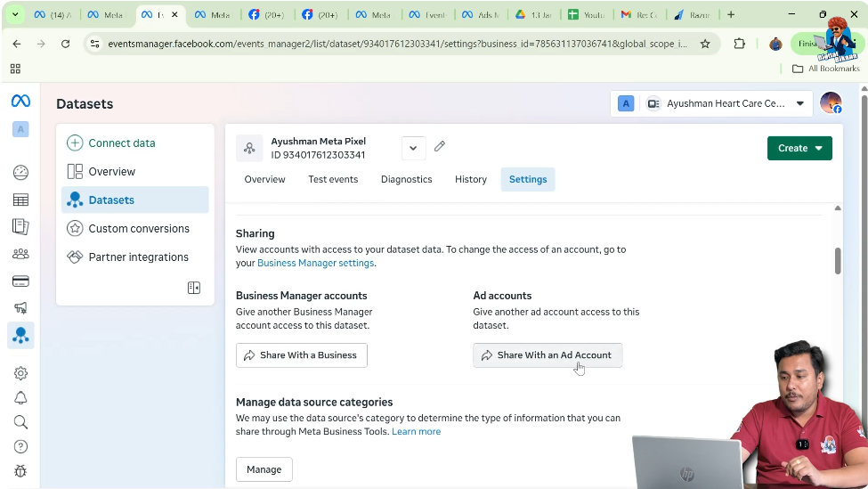Switch to the Google Sheets browser tab
This screenshot has width=868, height=489.
[x=586, y=15]
